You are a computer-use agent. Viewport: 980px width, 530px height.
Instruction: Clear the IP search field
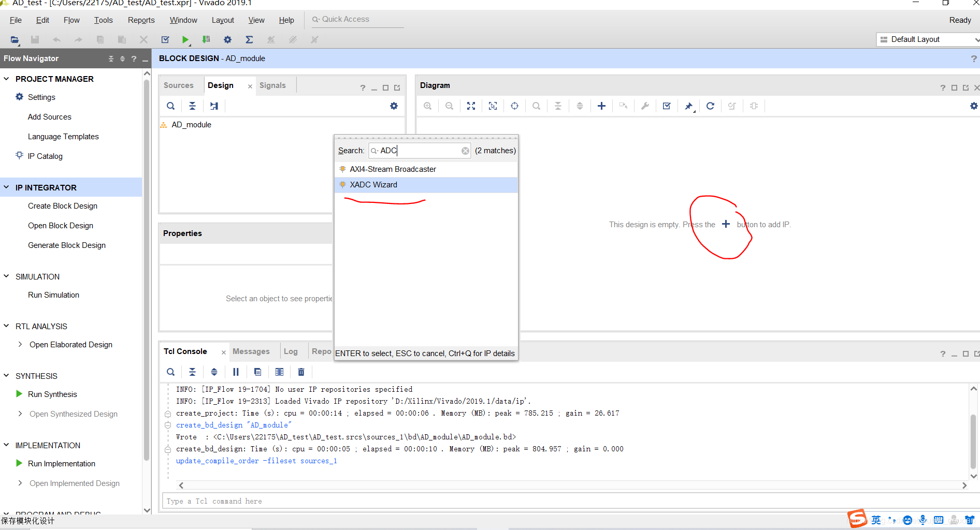[x=465, y=151]
